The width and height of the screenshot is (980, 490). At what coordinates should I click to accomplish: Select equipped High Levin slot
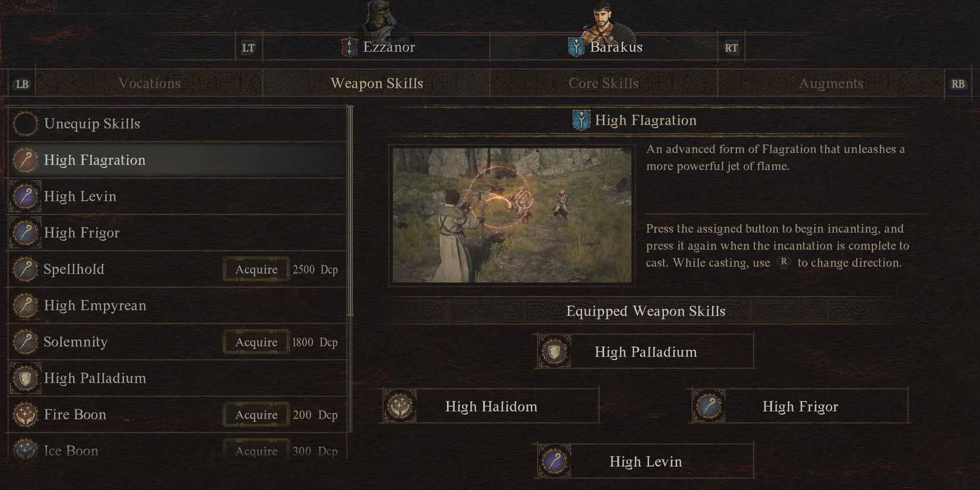[645, 461]
